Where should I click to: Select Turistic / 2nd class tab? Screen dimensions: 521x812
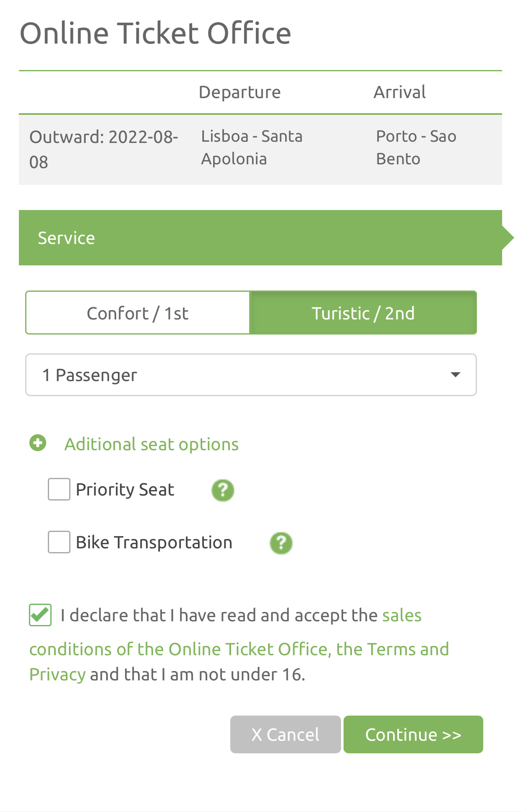363,313
